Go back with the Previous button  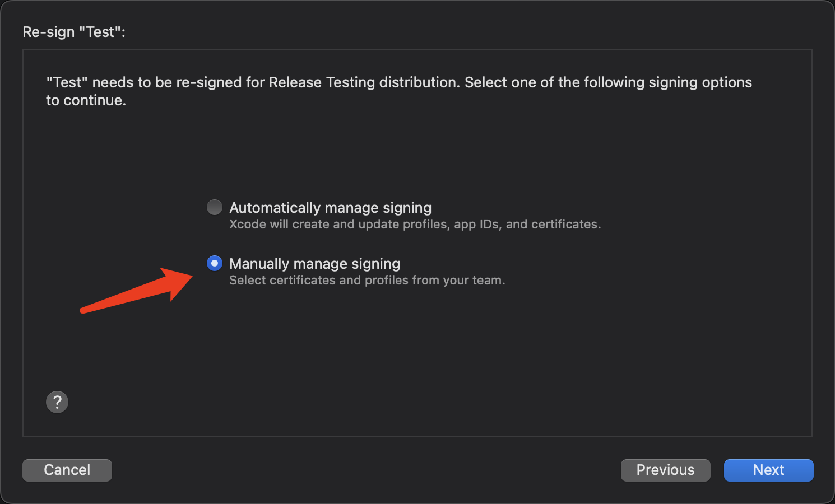[665, 470]
